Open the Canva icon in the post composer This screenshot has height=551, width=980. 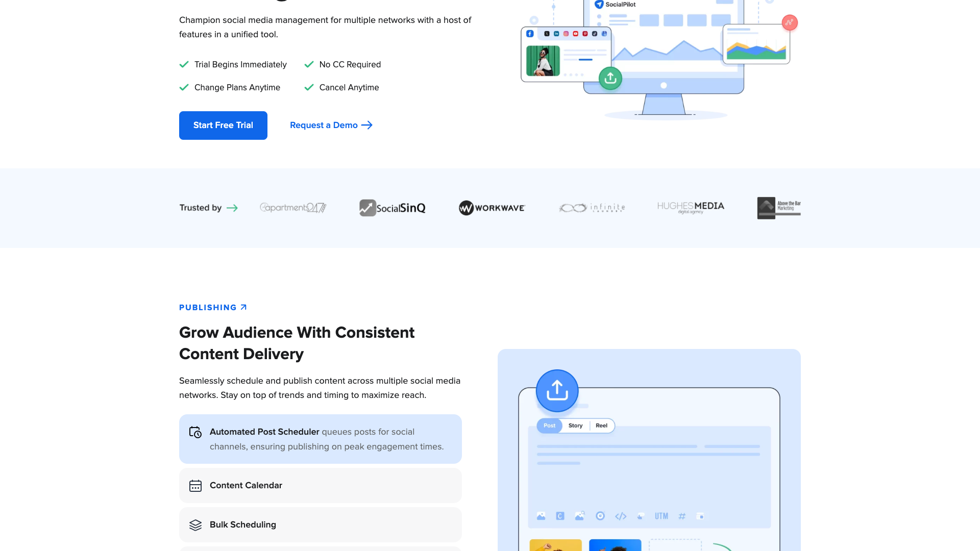point(560,516)
